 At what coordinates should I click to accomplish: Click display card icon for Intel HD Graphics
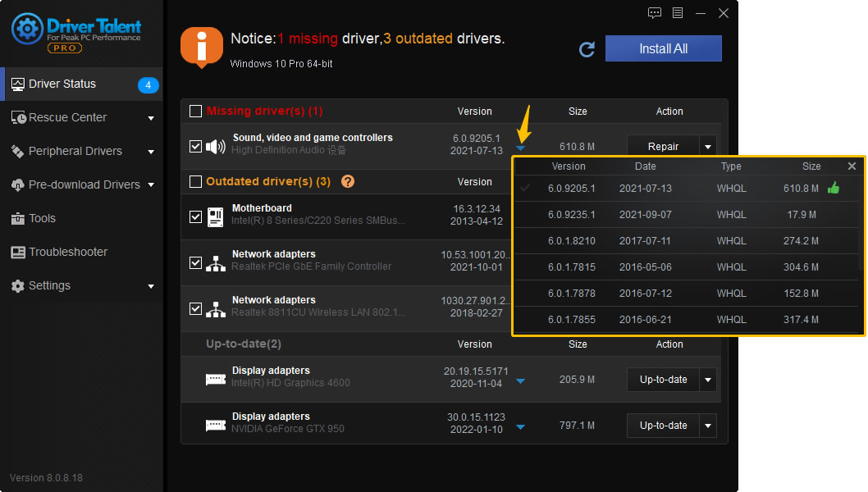215,379
